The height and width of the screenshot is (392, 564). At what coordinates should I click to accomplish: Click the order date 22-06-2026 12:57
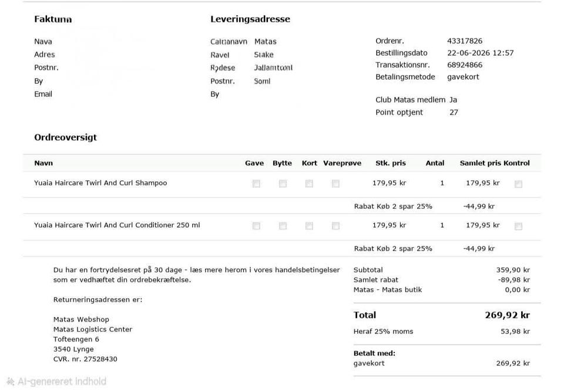[480, 53]
